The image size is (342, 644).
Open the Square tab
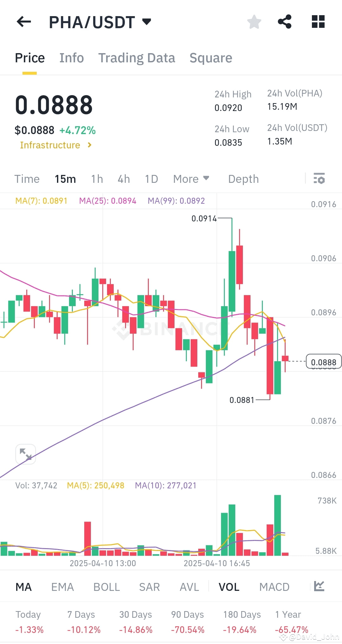(211, 58)
